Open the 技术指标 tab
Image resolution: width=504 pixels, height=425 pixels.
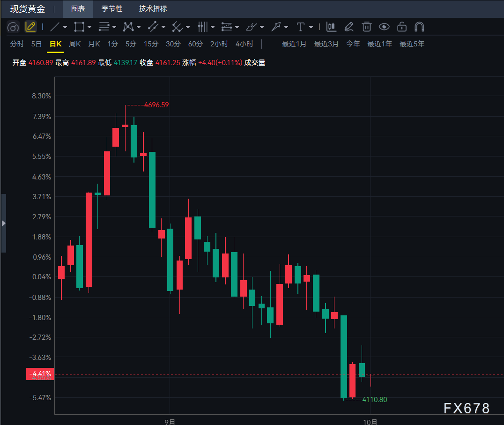(x=153, y=9)
